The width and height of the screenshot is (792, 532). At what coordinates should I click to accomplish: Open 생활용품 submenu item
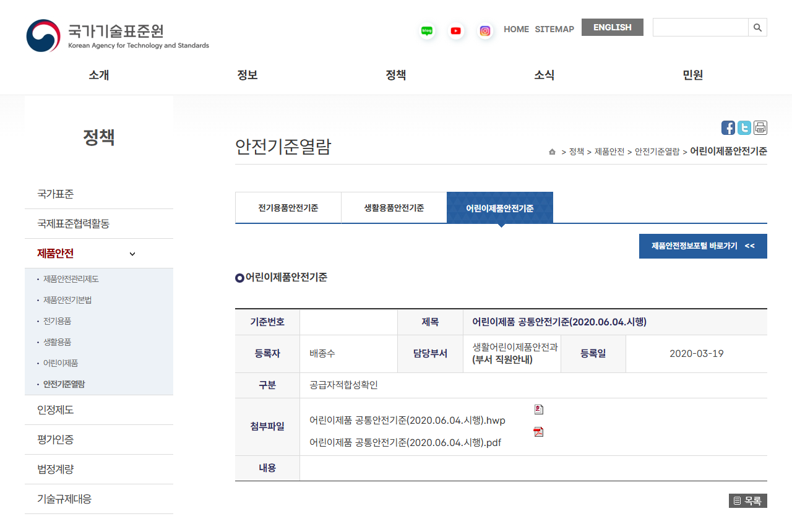point(57,342)
